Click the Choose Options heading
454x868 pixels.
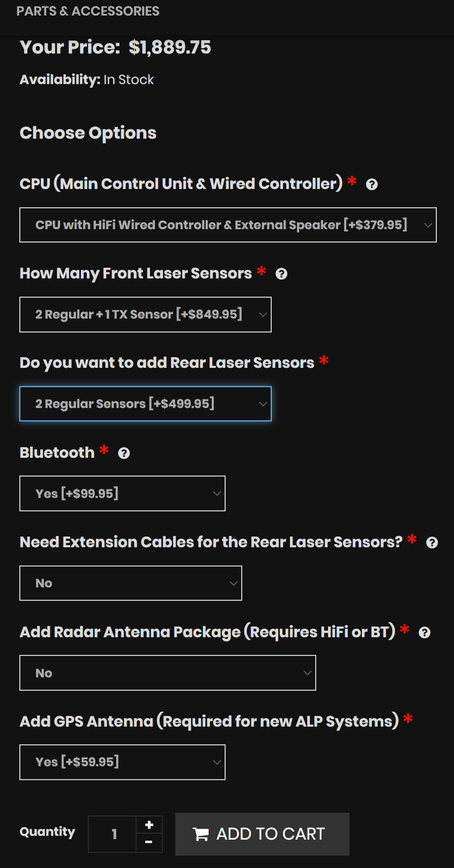[x=88, y=133]
